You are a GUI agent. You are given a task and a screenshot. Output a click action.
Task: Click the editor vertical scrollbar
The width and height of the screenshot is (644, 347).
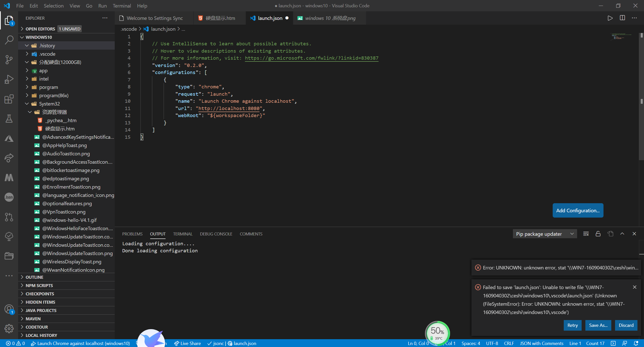[x=641, y=96]
